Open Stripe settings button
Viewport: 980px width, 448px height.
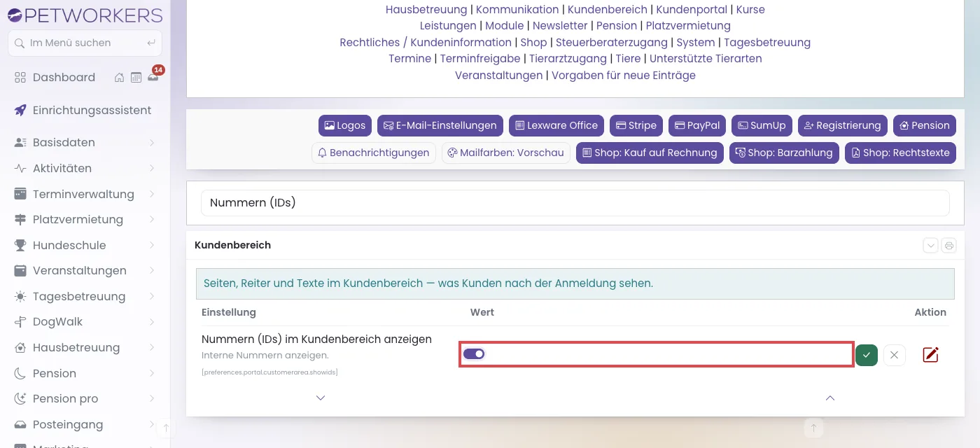tap(636, 125)
